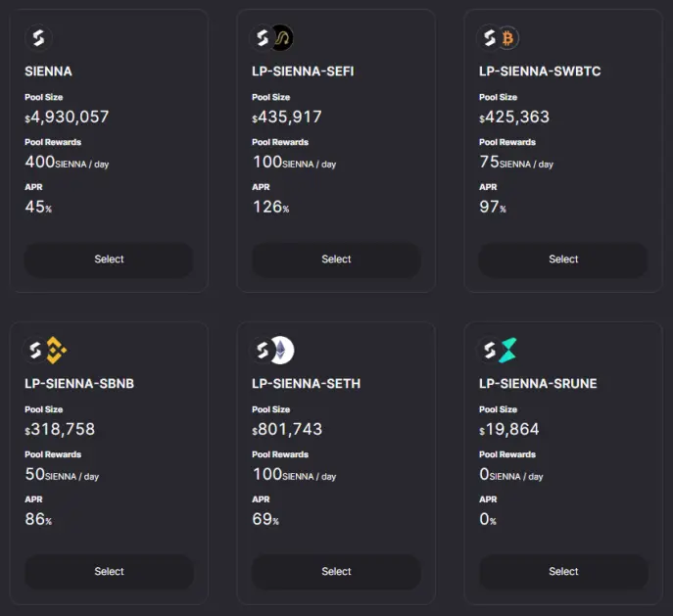Select the SIENNA single-token pool
This screenshot has height=616, width=673.
point(109,260)
